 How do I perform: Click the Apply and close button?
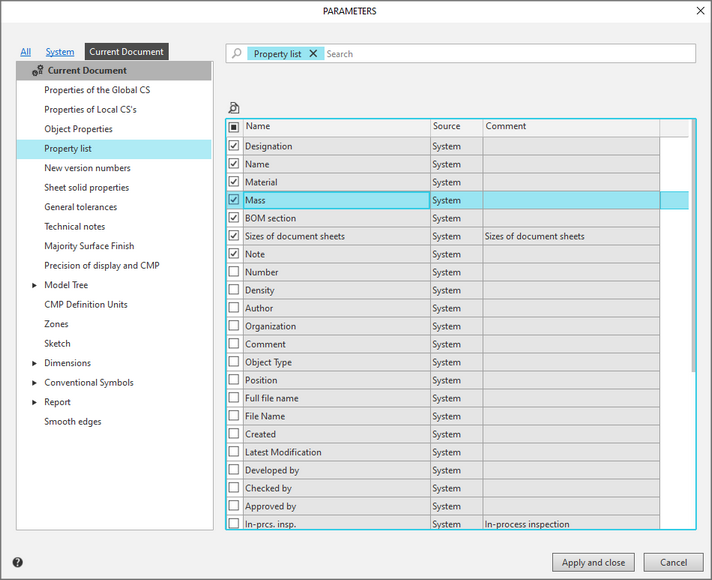pos(594,562)
